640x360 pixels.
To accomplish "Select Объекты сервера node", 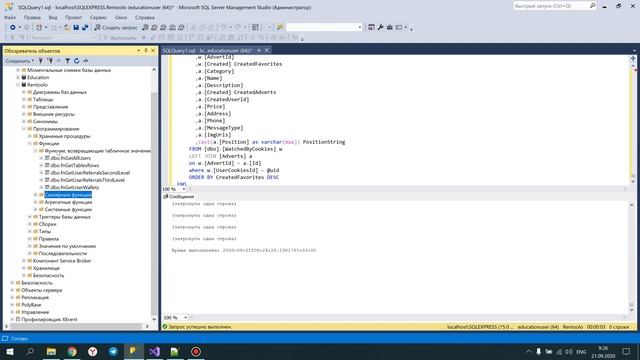I will (42, 290).
